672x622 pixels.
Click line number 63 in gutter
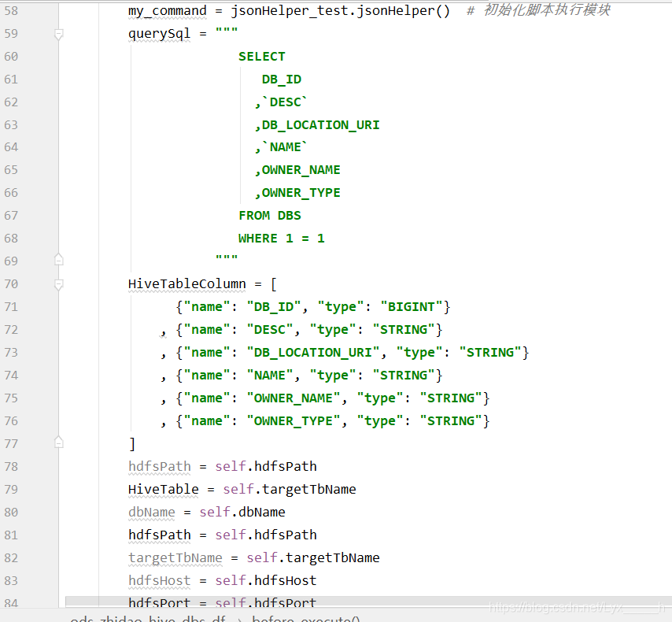pos(11,125)
